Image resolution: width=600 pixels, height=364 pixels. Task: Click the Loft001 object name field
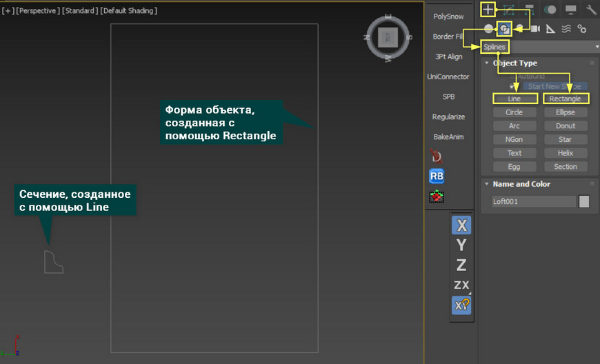[533, 202]
